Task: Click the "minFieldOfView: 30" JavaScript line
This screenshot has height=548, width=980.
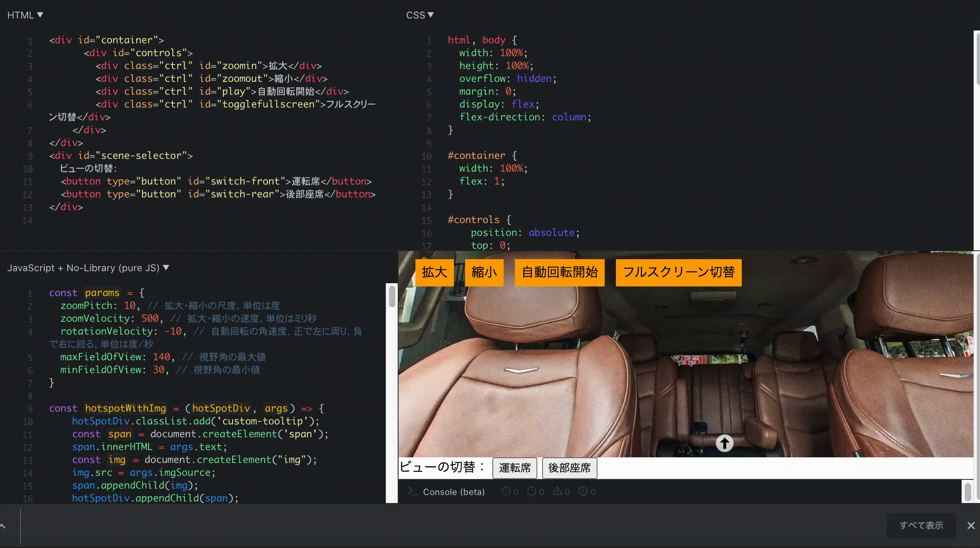Action: pyautogui.click(x=160, y=369)
